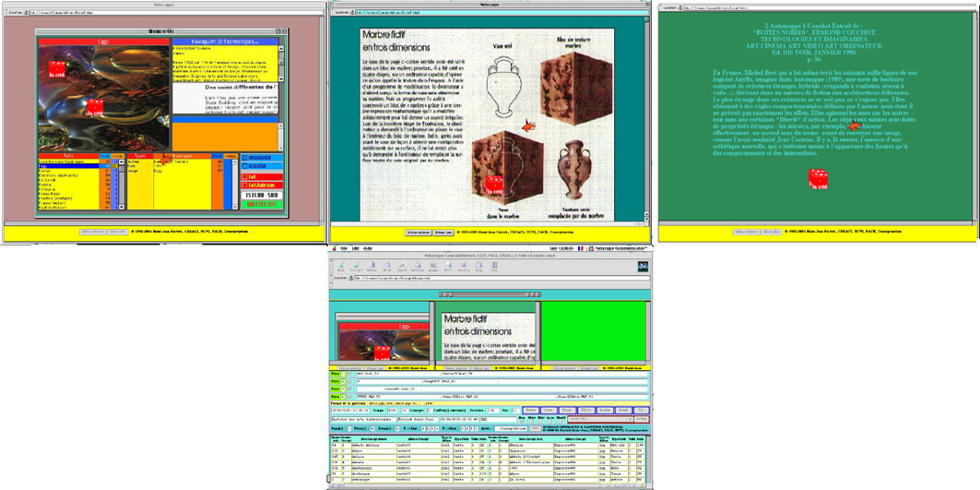Toggle the second blue checkbox above Fait
This screenshot has width=980, height=490.
pos(244,166)
